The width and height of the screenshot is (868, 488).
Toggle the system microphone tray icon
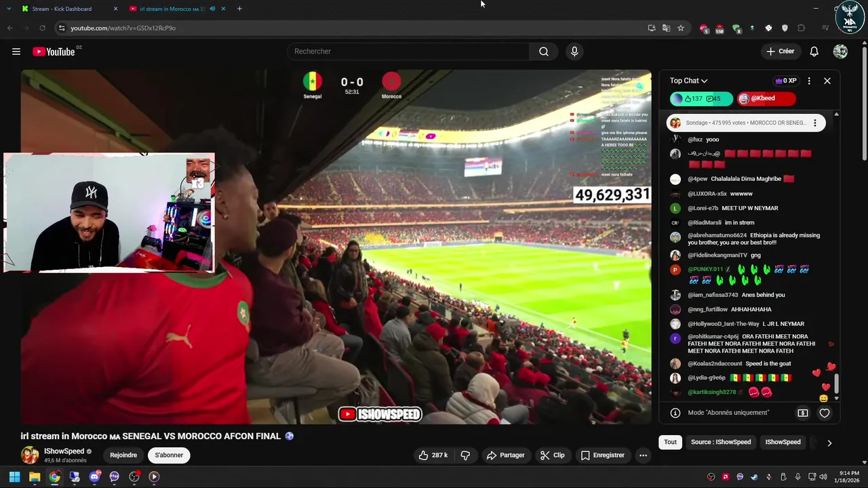(x=797, y=476)
